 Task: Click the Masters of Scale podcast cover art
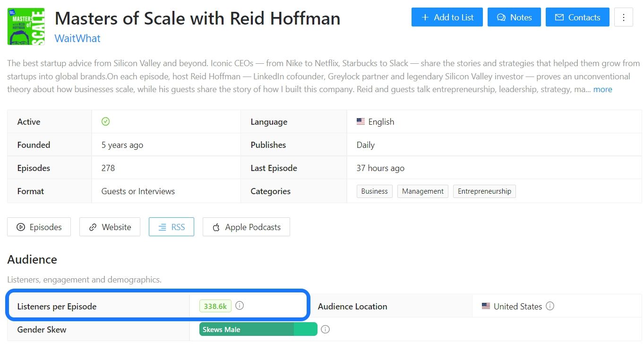coord(26,26)
